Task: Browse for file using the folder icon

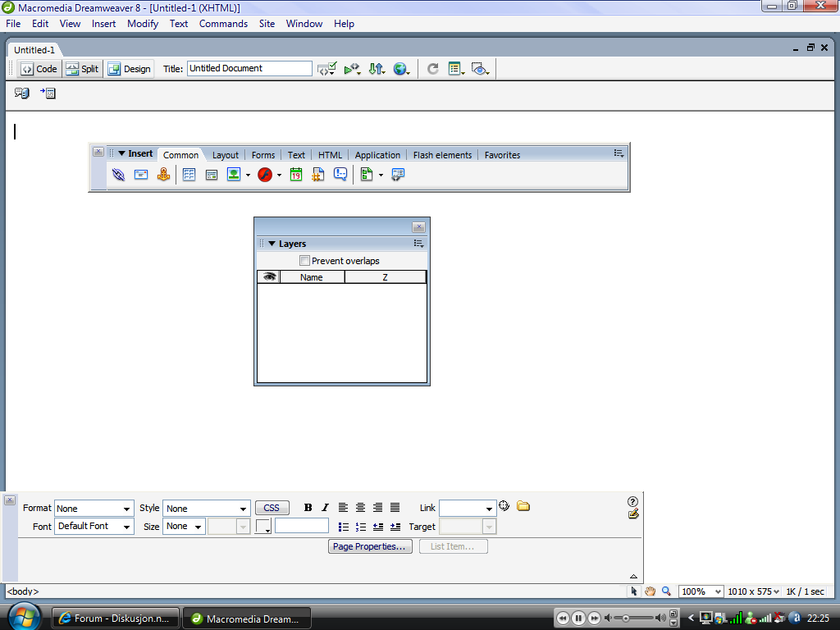Action: tap(523, 506)
